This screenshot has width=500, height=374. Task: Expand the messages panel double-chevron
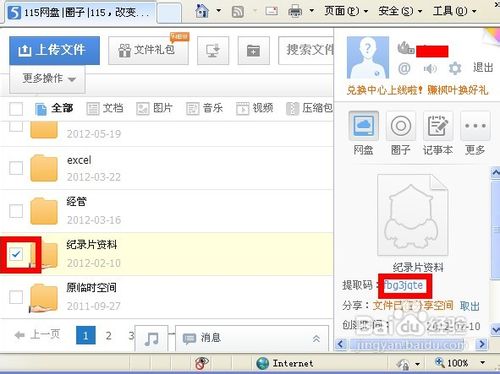[x=316, y=339]
